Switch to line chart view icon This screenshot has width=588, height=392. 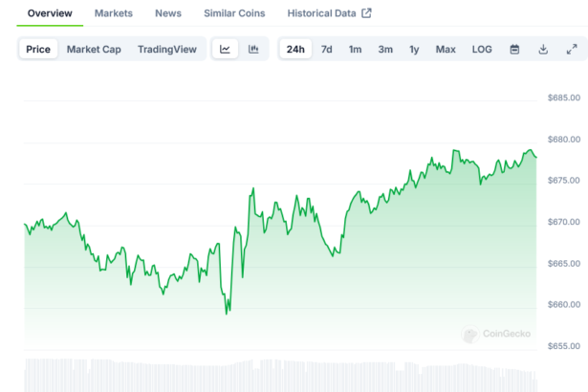coord(225,49)
